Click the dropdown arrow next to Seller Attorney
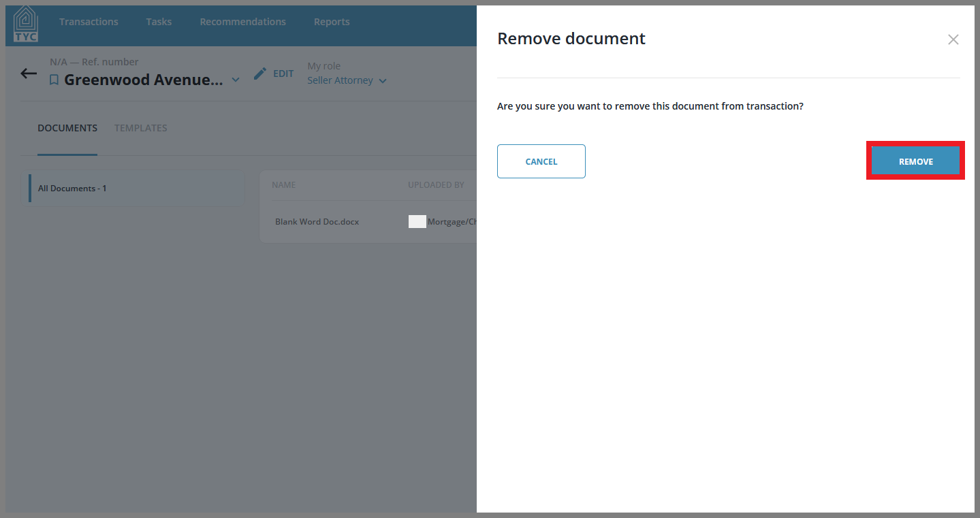Image resolution: width=980 pixels, height=518 pixels. [x=383, y=81]
